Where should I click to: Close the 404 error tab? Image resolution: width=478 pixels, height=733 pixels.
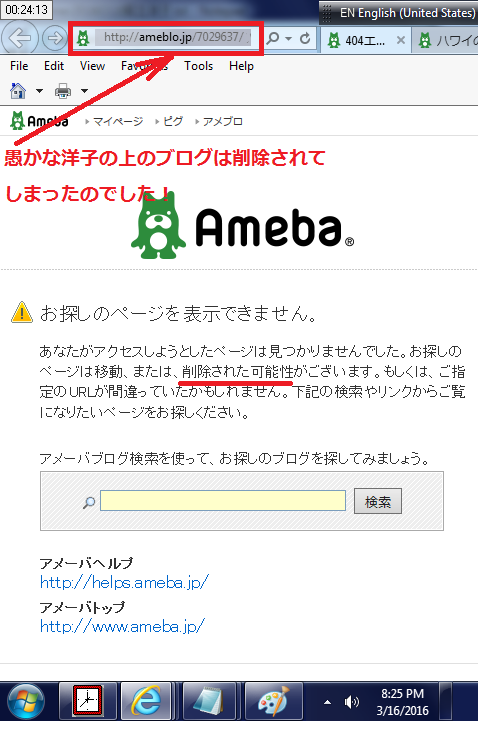tap(400, 41)
